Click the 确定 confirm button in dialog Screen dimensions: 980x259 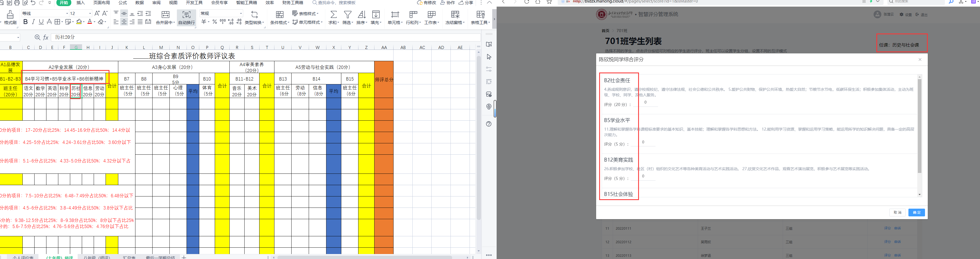coord(916,213)
